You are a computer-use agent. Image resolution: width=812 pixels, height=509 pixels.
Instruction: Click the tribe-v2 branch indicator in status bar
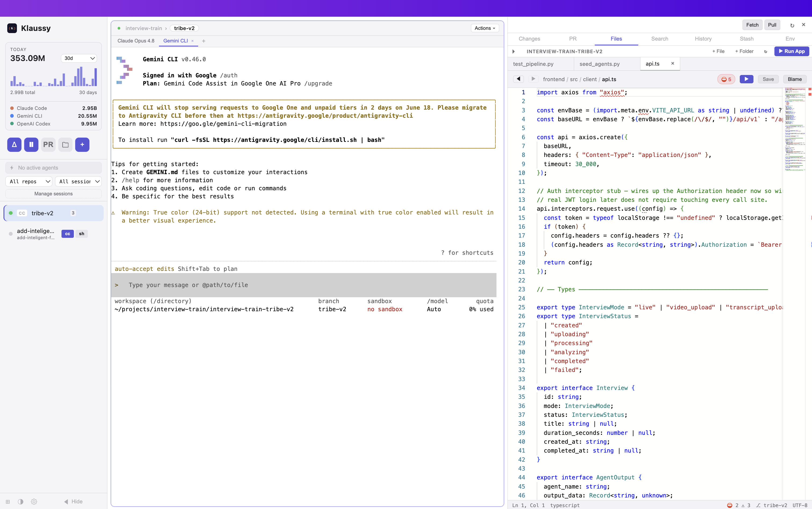(x=771, y=505)
